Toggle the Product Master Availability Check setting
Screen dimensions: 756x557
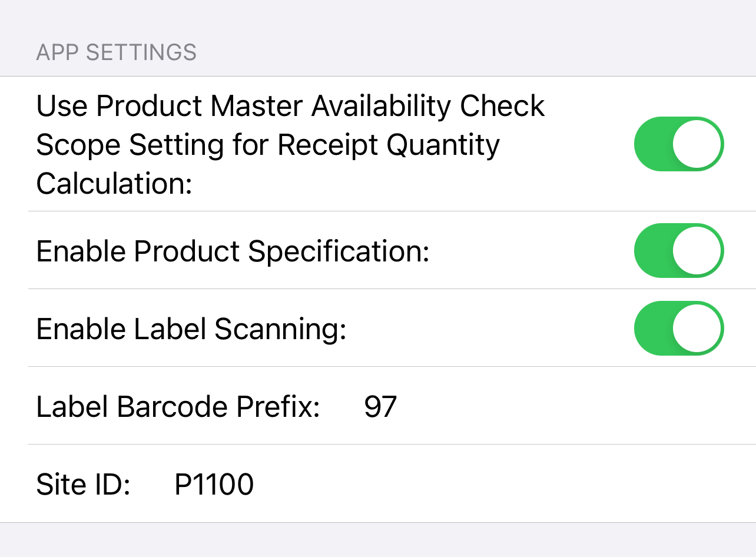coord(678,144)
